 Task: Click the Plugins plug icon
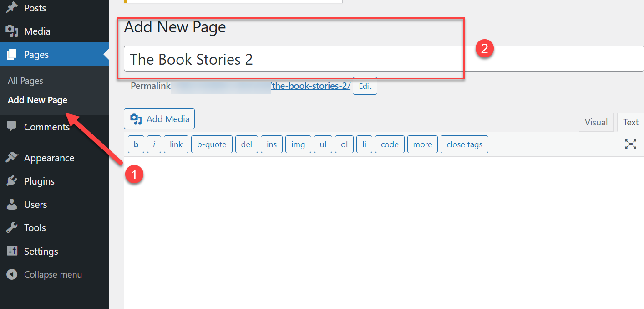pyautogui.click(x=12, y=181)
